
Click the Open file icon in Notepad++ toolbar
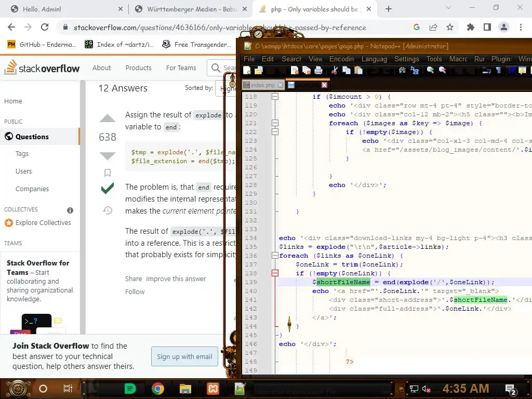click(x=259, y=70)
